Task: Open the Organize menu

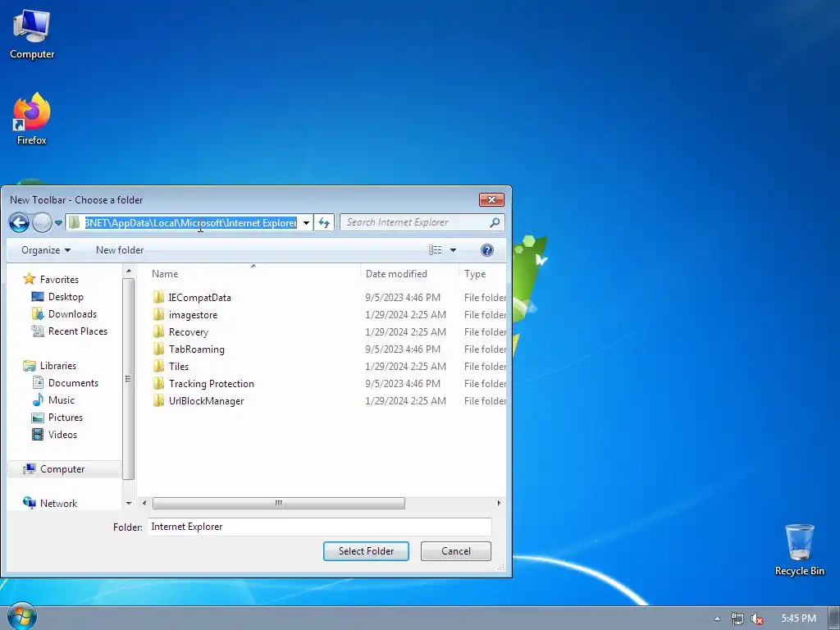Action: [46, 250]
